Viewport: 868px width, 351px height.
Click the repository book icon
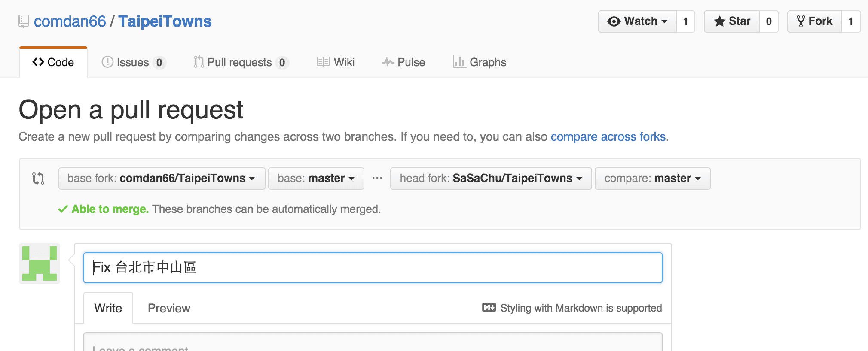24,21
